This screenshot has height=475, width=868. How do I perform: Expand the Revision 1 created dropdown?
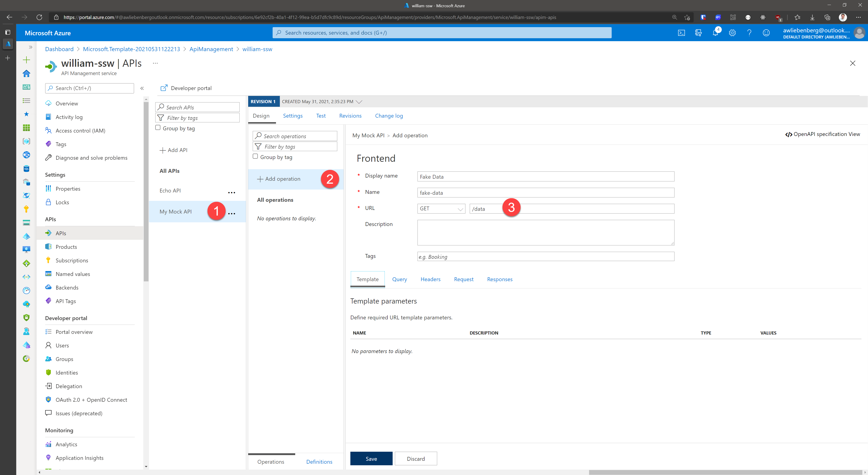[x=359, y=102]
